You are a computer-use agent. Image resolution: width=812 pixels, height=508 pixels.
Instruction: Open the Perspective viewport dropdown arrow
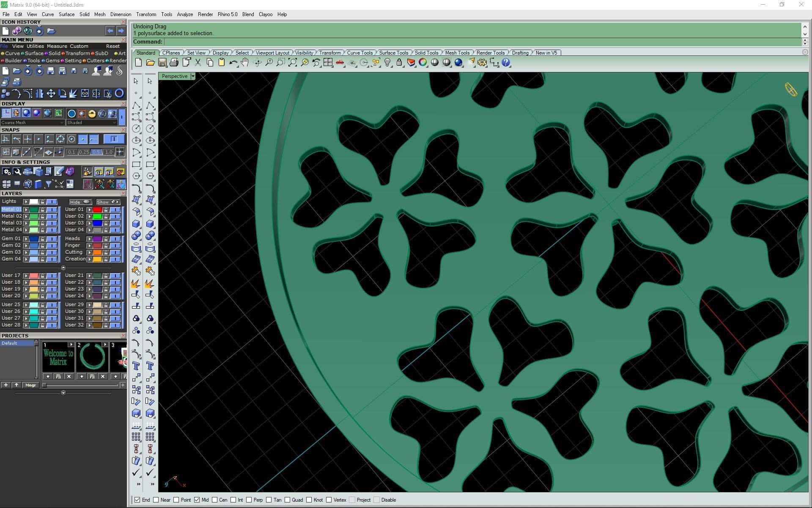point(193,76)
